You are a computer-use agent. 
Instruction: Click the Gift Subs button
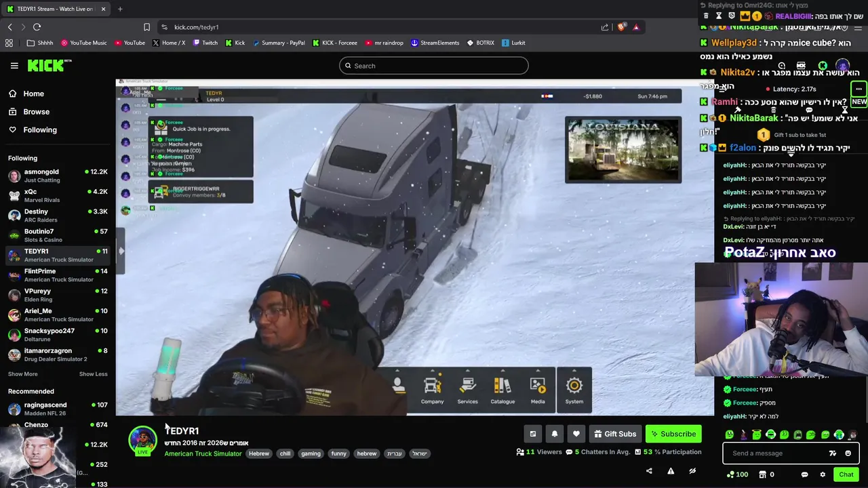tap(615, 434)
